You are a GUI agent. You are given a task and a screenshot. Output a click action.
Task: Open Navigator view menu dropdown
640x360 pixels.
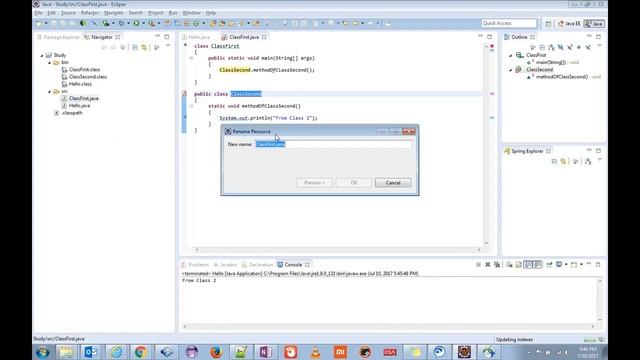pyautogui.click(x=168, y=46)
